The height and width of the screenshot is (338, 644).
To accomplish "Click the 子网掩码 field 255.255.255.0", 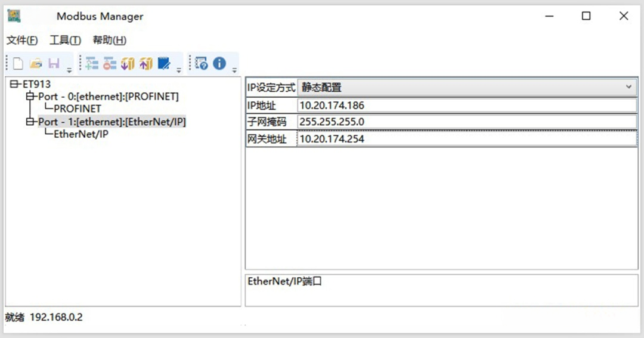I will coord(466,122).
